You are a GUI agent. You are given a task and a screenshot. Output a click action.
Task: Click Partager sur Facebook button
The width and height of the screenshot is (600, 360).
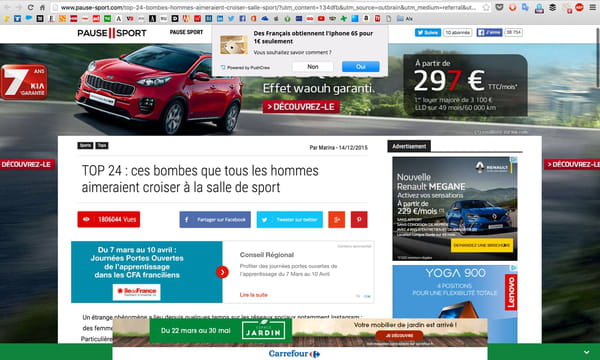pos(215,220)
